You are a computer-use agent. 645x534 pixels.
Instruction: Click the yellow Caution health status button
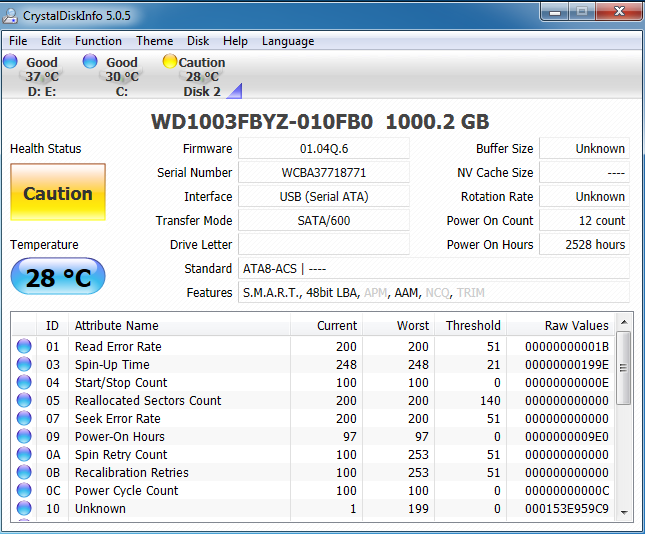point(57,193)
